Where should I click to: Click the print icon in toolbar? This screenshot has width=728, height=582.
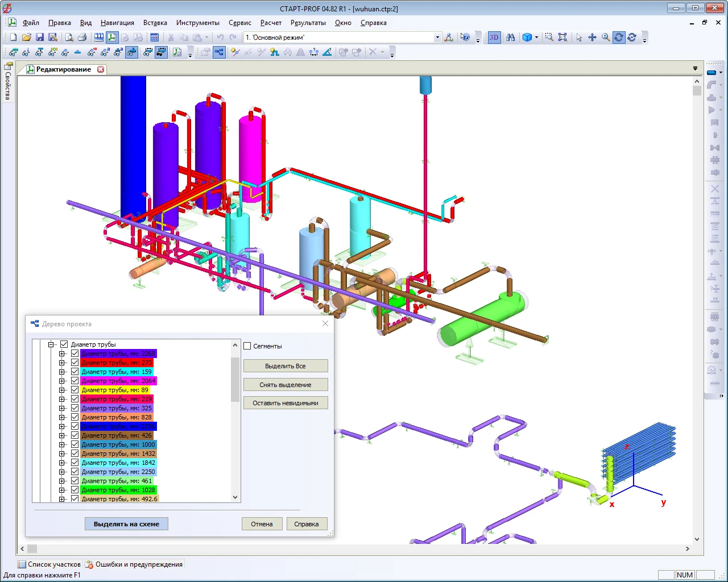pos(82,38)
